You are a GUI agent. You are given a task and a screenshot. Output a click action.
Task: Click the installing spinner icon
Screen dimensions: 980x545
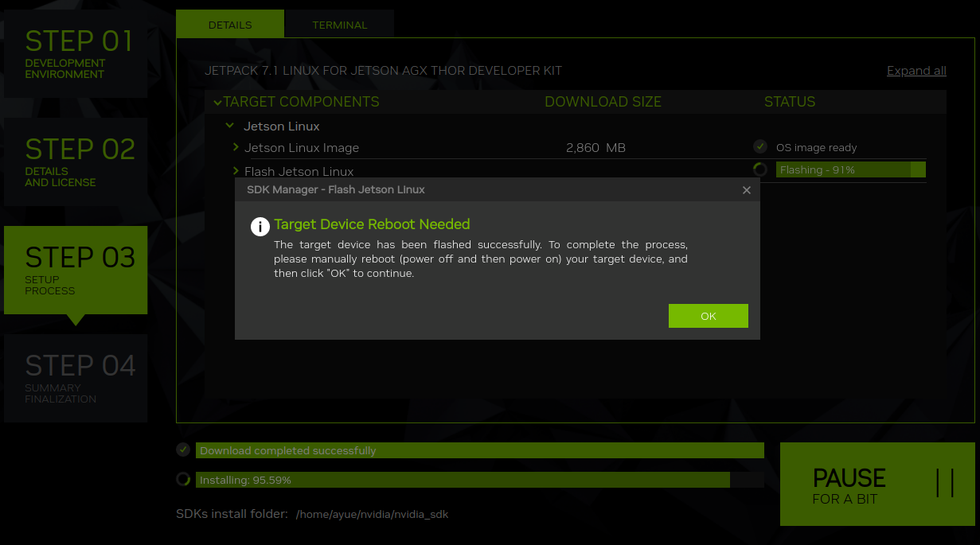point(183,479)
